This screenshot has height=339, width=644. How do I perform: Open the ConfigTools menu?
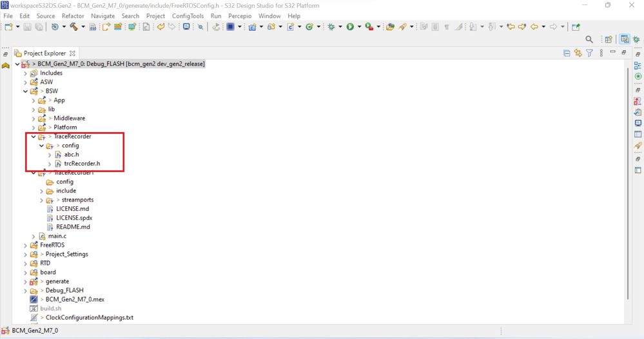coord(188,15)
